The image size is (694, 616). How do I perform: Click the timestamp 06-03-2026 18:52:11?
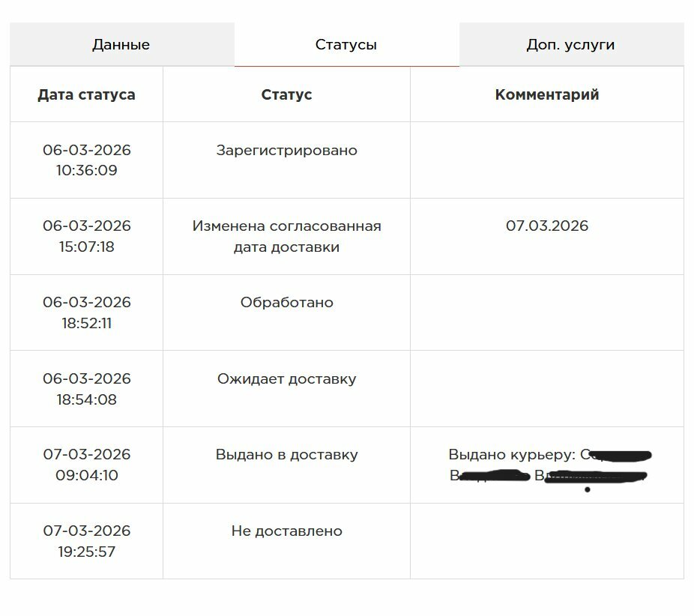point(87,312)
